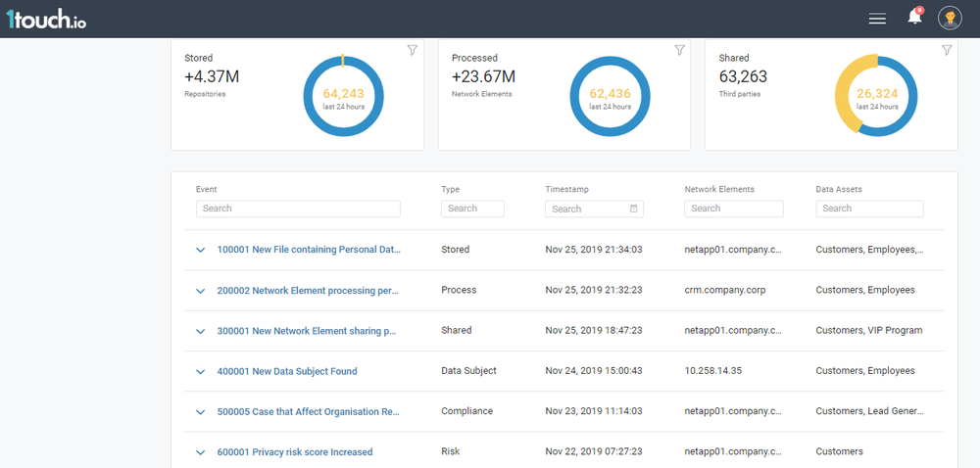Click the Network Elements search field
Image resolution: width=980 pixels, height=468 pixels.
tap(733, 209)
